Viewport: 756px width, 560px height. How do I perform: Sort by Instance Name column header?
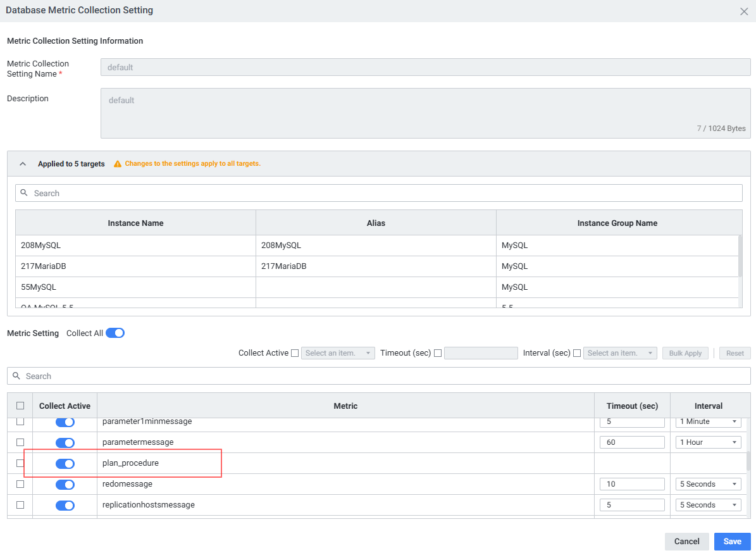click(x=135, y=223)
